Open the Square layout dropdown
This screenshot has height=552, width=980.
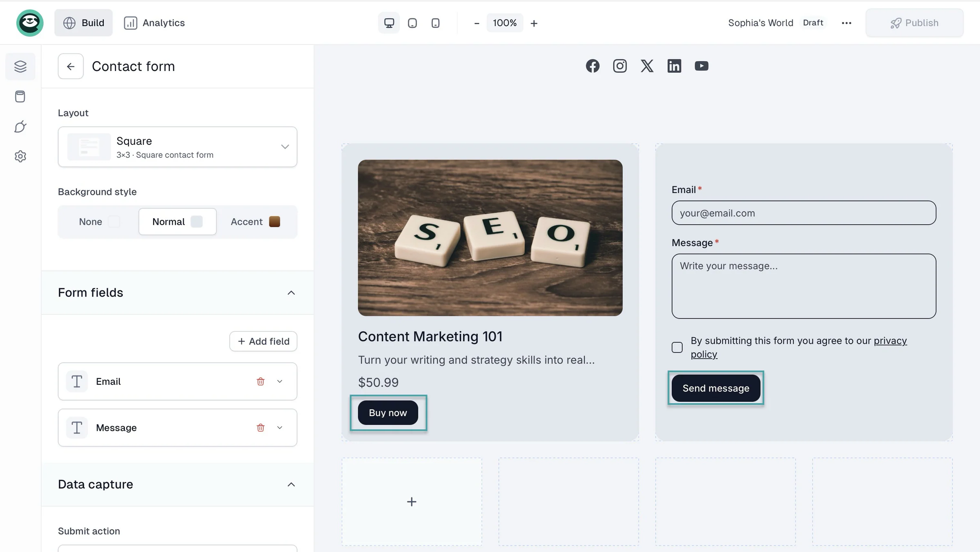tap(178, 147)
